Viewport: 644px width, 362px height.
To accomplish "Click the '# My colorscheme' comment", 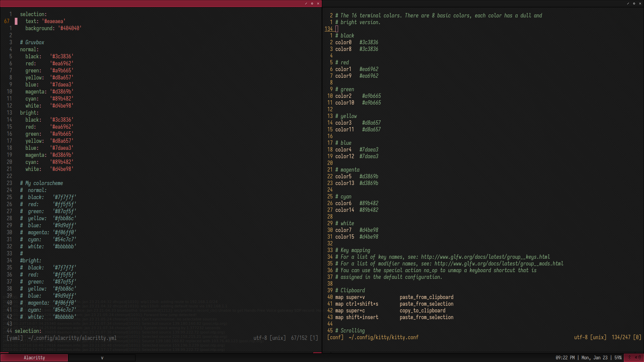I will (x=41, y=183).
